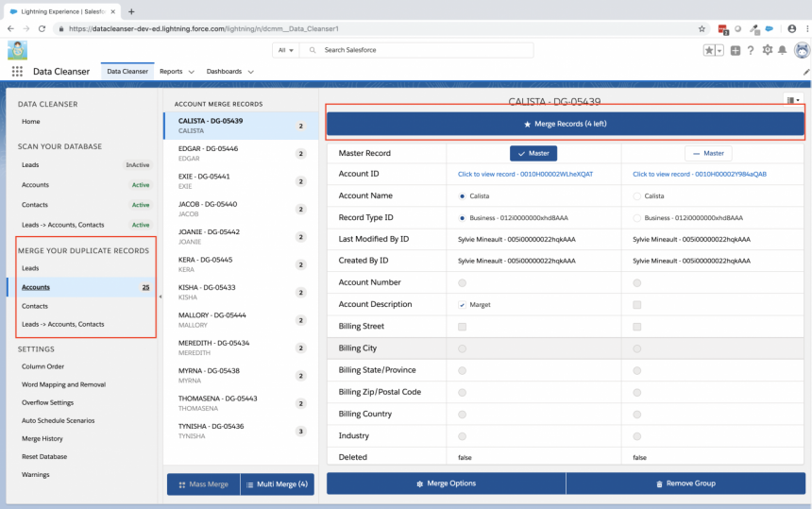View record 0010H00002Y984aQAB link
812x509 pixels.
699,175
